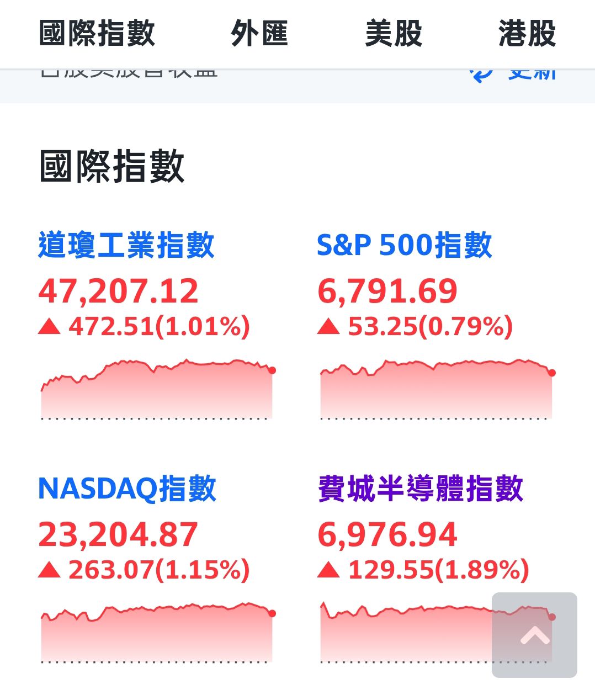This screenshot has width=595, height=700.
Task: Tap the semiconductor index price 6,976.94
Action: pyautogui.click(x=387, y=534)
